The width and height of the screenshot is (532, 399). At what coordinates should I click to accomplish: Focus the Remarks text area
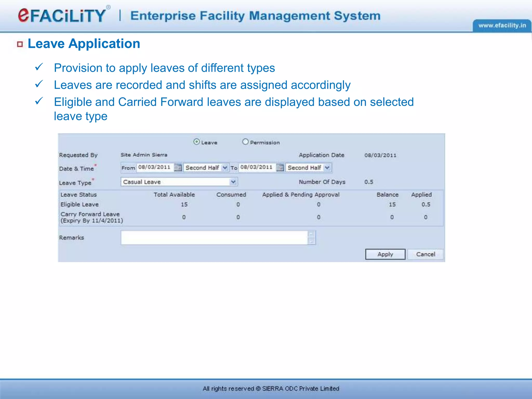(214, 237)
